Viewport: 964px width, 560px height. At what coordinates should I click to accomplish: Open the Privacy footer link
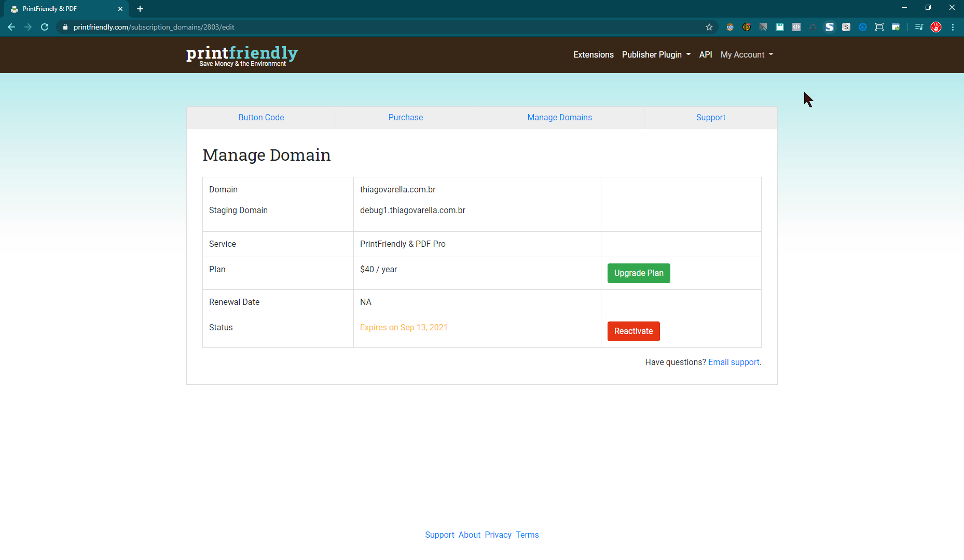click(498, 535)
